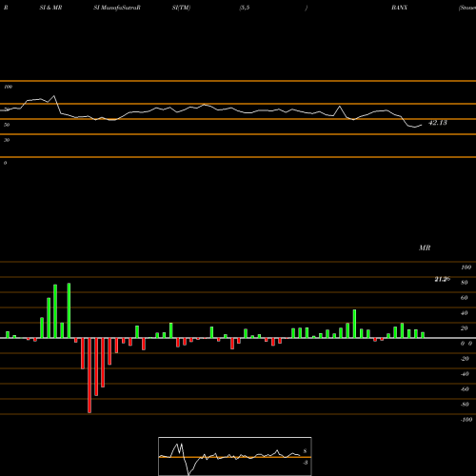The width and height of the screenshot is (476, 476).
Task: Click the MR value label 21.26
Action: click(442, 279)
